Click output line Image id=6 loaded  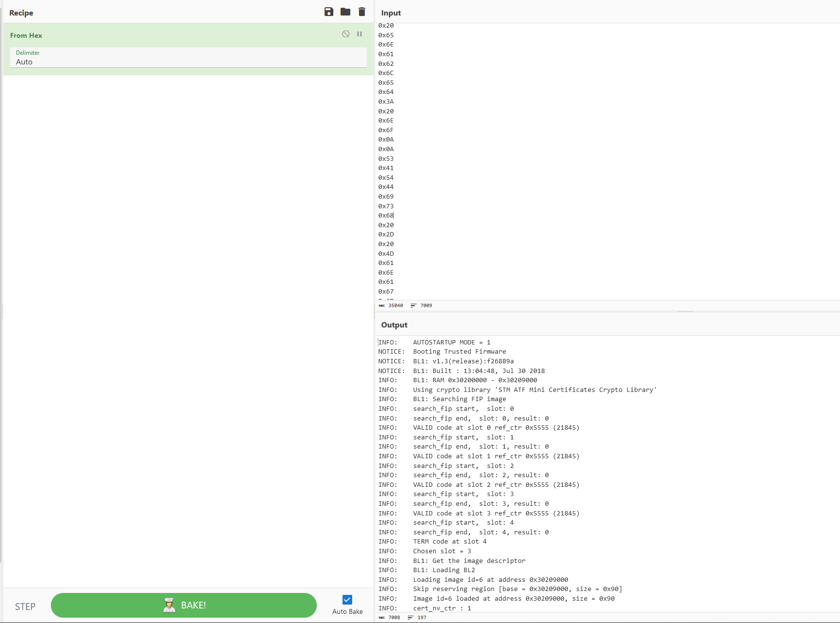(497, 599)
